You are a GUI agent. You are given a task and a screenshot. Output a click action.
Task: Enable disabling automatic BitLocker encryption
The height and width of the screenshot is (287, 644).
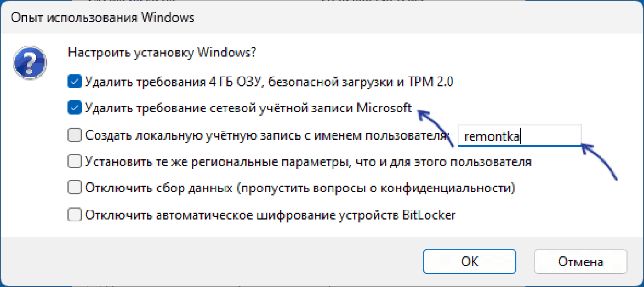pos(74,214)
